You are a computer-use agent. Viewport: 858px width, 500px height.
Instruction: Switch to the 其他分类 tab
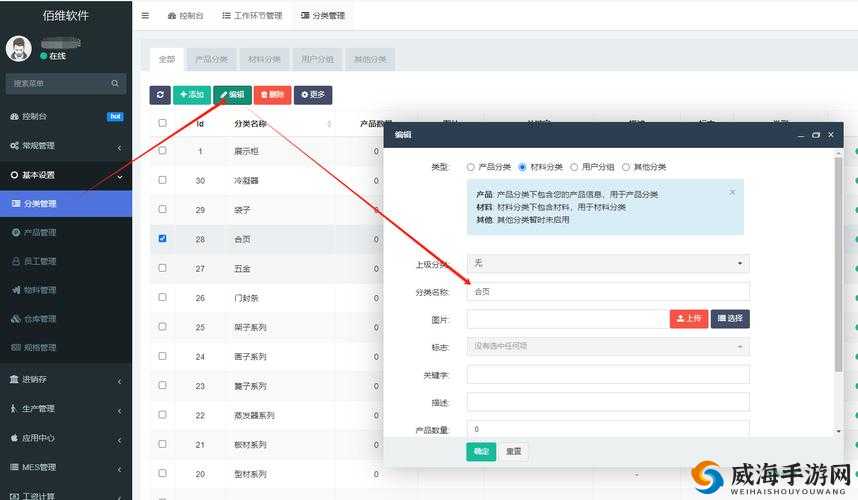point(370,59)
